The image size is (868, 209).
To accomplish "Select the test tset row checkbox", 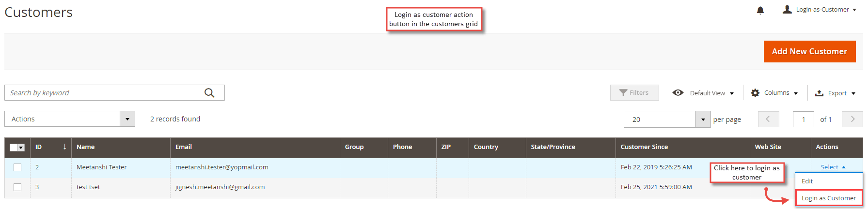I will [x=17, y=187].
